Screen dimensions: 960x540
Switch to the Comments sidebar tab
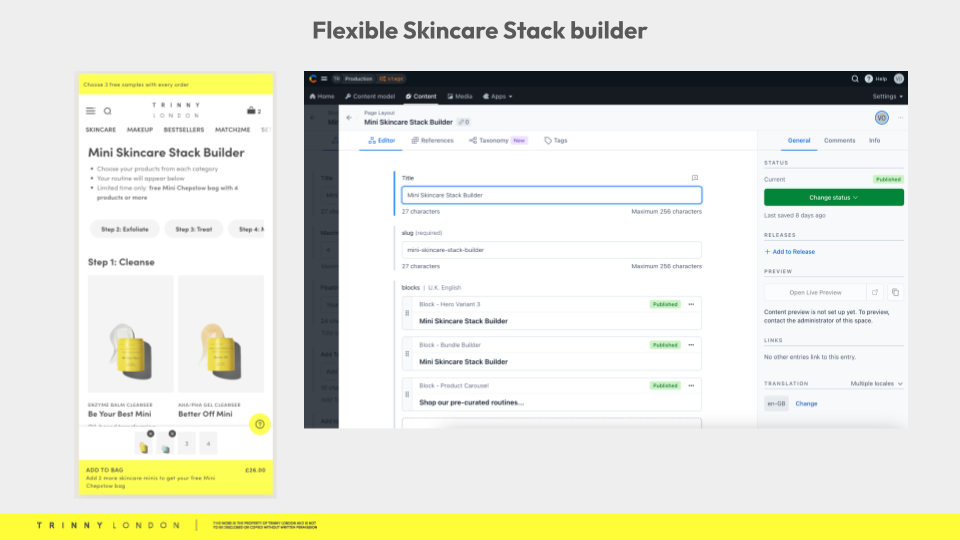pos(839,140)
